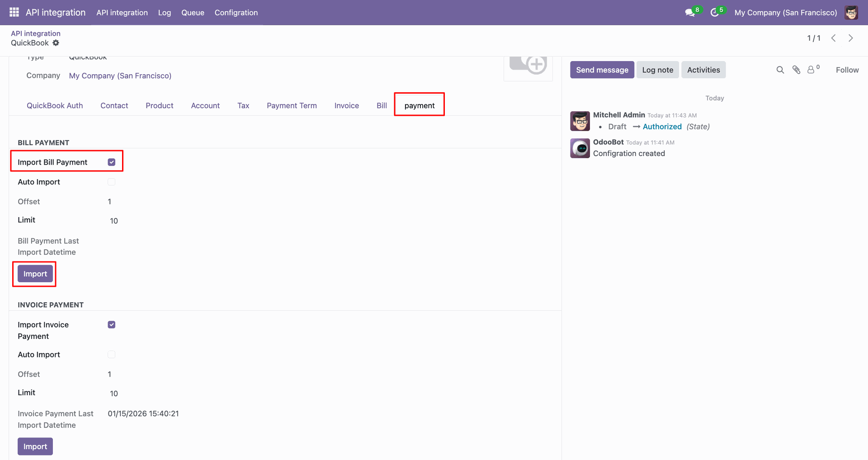Viewport: 868px width, 460px height.
Task: Go to next record arrow
Action: 851,38
